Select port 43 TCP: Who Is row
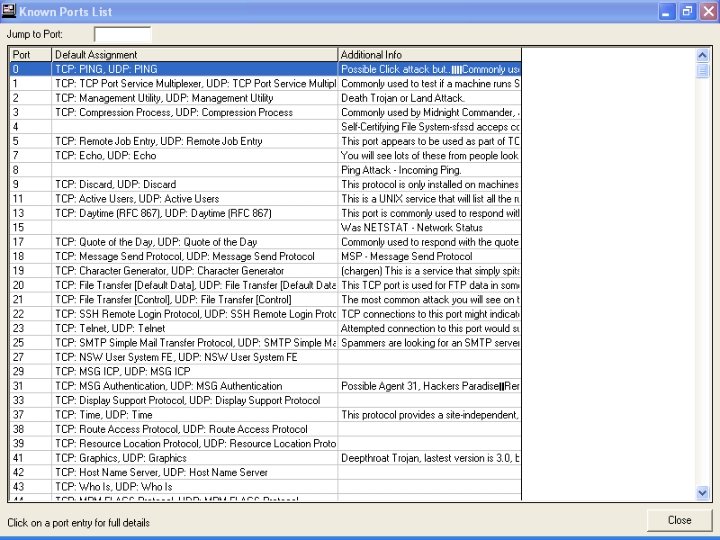 point(265,486)
